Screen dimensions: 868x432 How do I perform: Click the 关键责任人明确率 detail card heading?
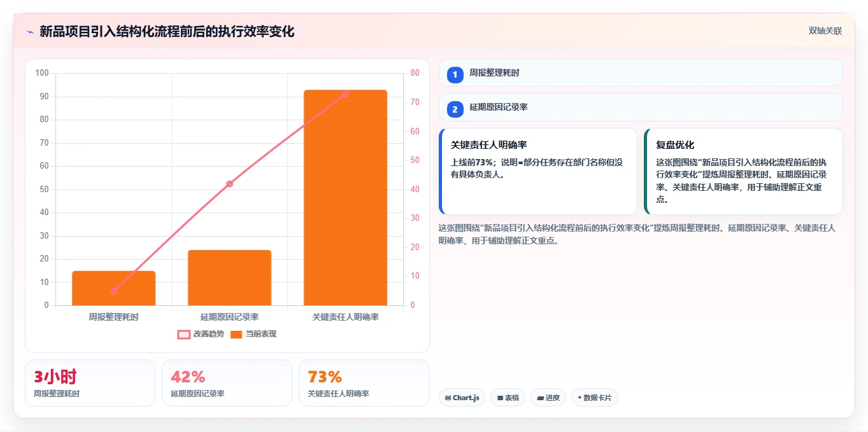tap(488, 145)
